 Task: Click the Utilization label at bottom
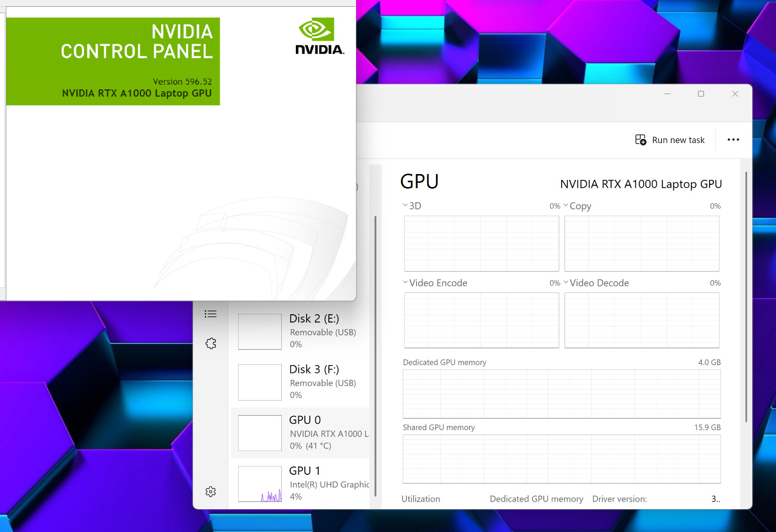tap(420, 499)
